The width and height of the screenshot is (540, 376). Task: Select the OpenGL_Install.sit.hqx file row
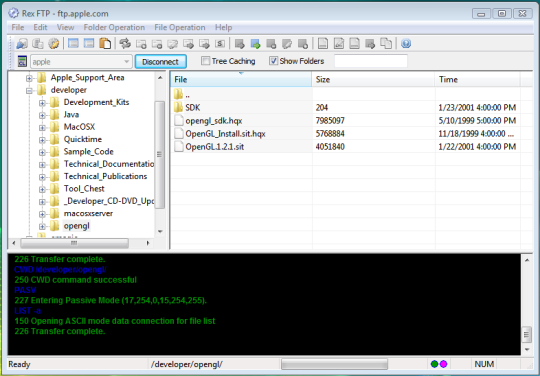coord(345,134)
